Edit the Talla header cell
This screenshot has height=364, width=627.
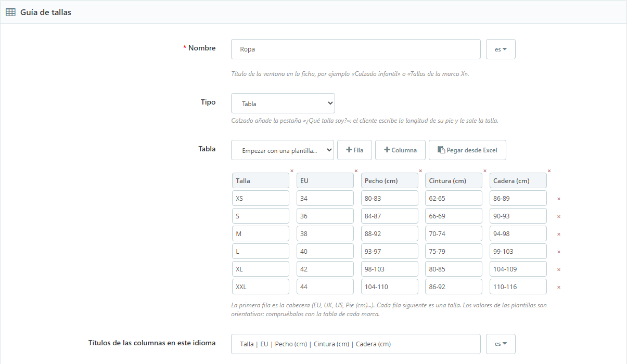pyautogui.click(x=261, y=180)
